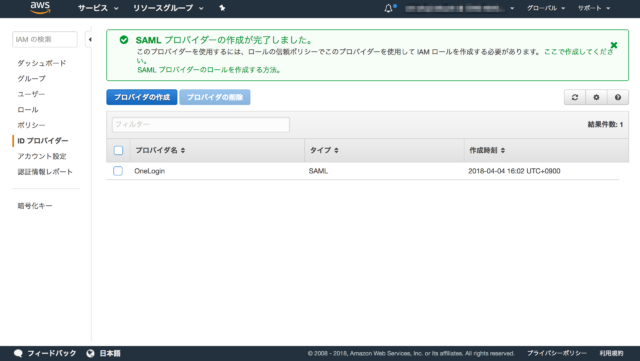Check the OneLogin row checkbox

pos(118,171)
